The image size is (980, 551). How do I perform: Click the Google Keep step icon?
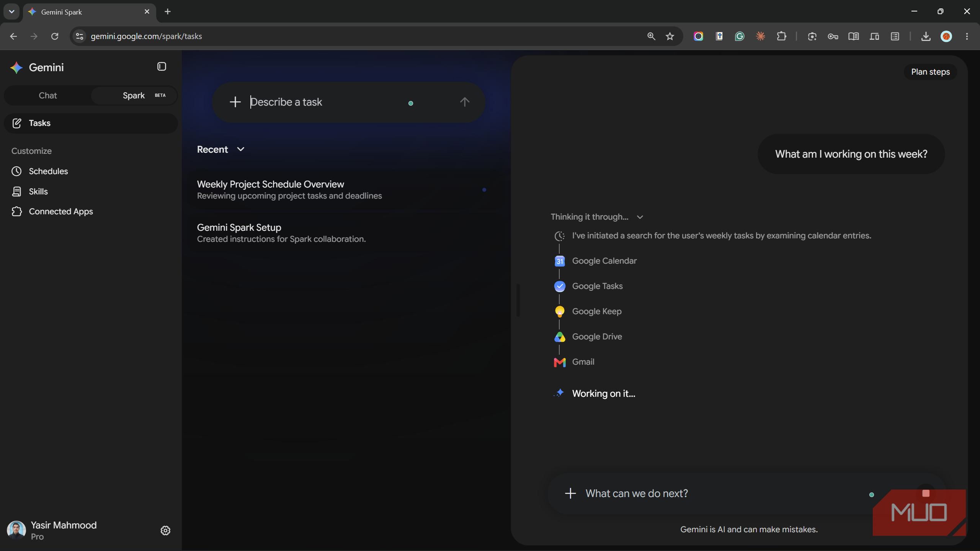coord(560,311)
